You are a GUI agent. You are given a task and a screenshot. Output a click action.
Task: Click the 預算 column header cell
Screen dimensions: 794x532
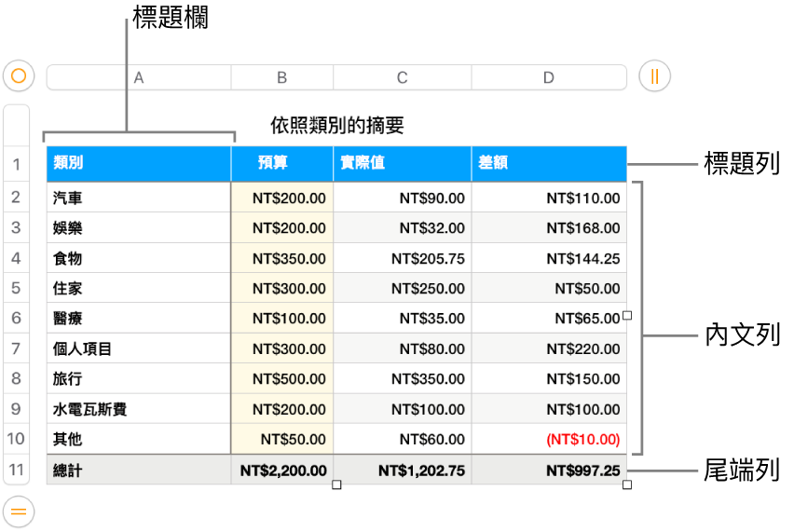281,163
